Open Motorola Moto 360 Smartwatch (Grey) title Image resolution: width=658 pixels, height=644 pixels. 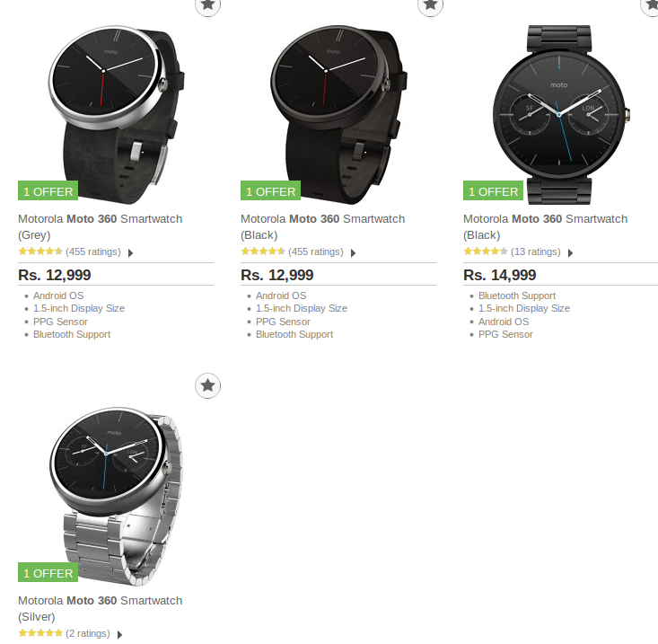[x=100, y=226]
